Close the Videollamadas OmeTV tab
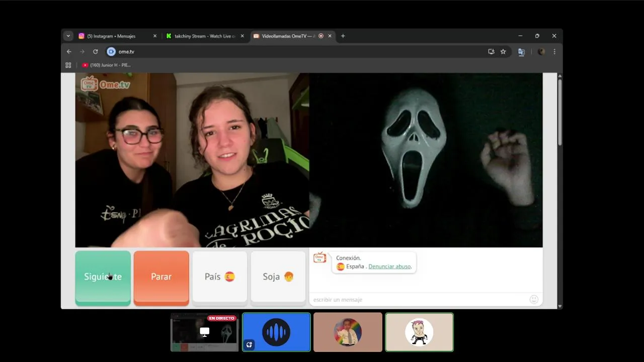The height and width of the screenshot is (362, 644). [x=330, y=36]
